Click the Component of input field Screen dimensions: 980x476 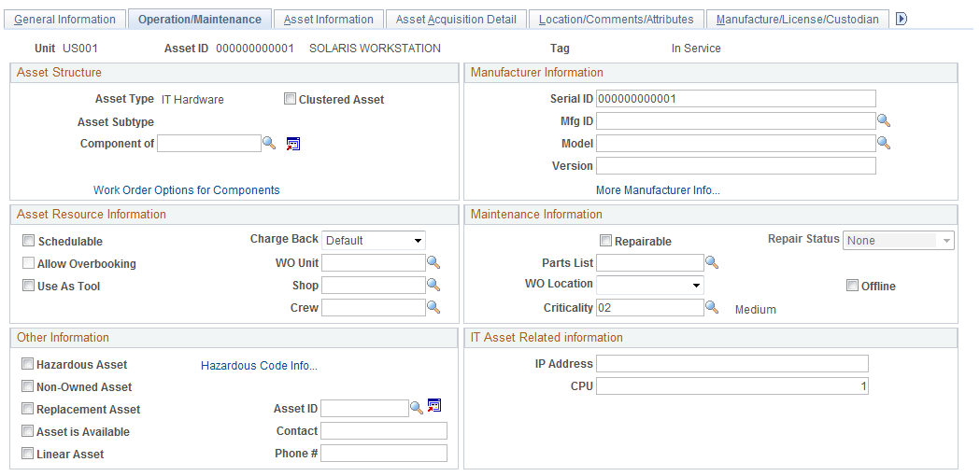point(209,143)
